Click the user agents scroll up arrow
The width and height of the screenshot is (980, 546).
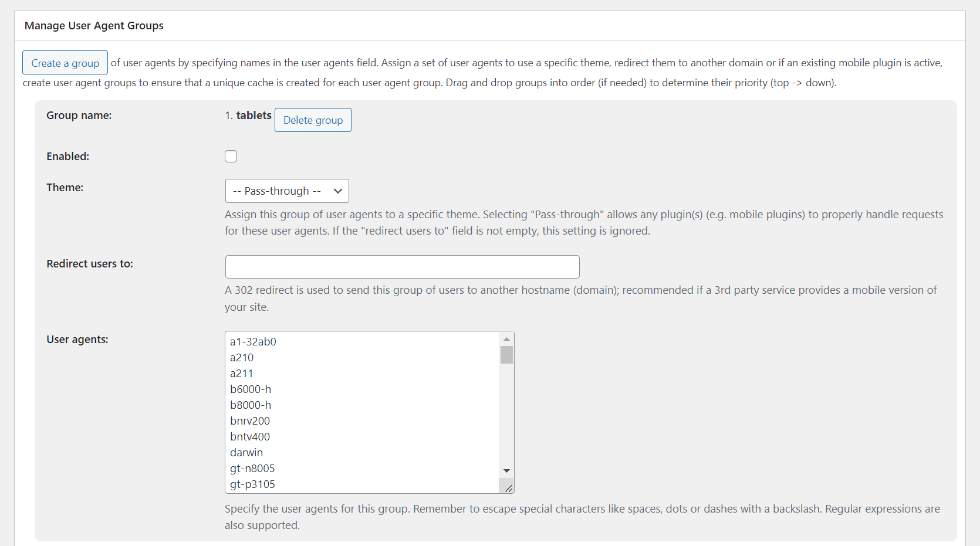point(506,339)
